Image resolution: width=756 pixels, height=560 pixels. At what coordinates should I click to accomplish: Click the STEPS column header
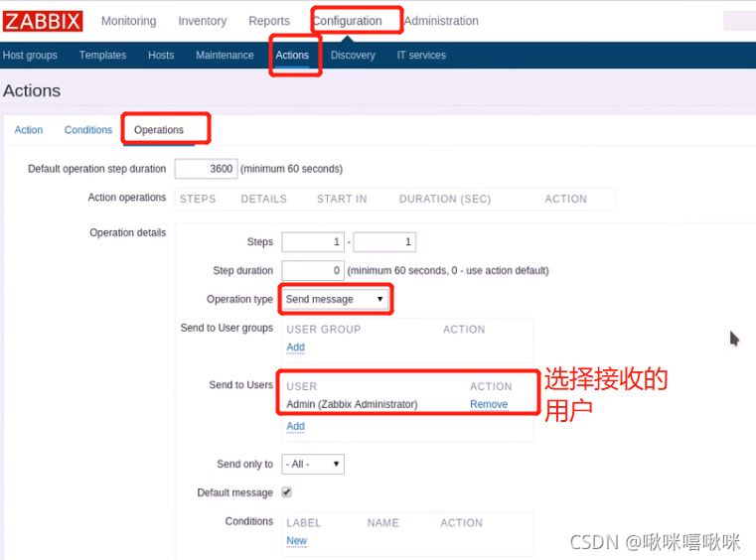[x=198, y=199]
